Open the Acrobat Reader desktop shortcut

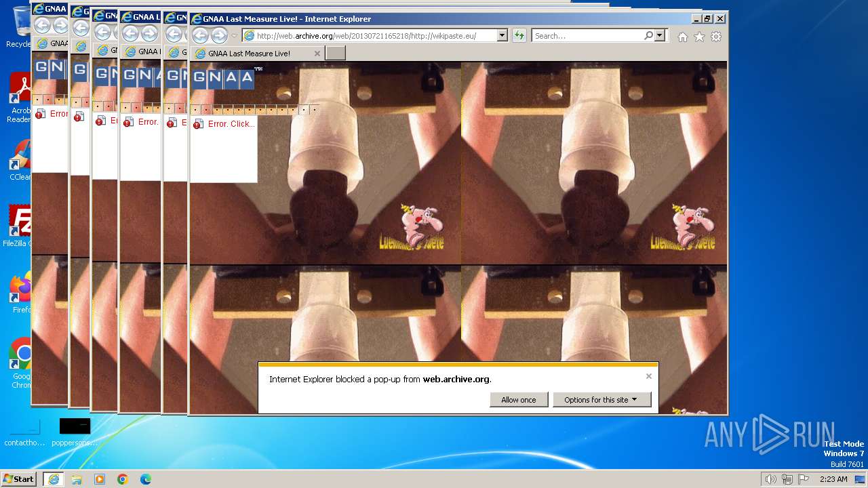(19, 98)
